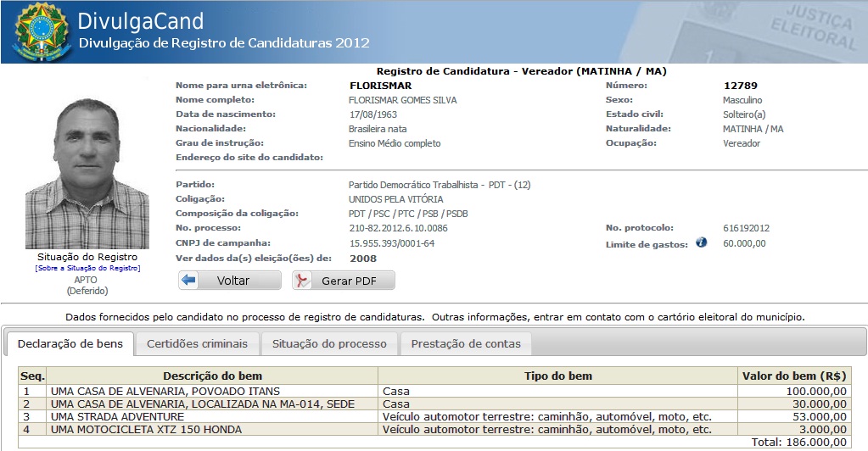Open the Situação do processo tab

coord(329,343)
